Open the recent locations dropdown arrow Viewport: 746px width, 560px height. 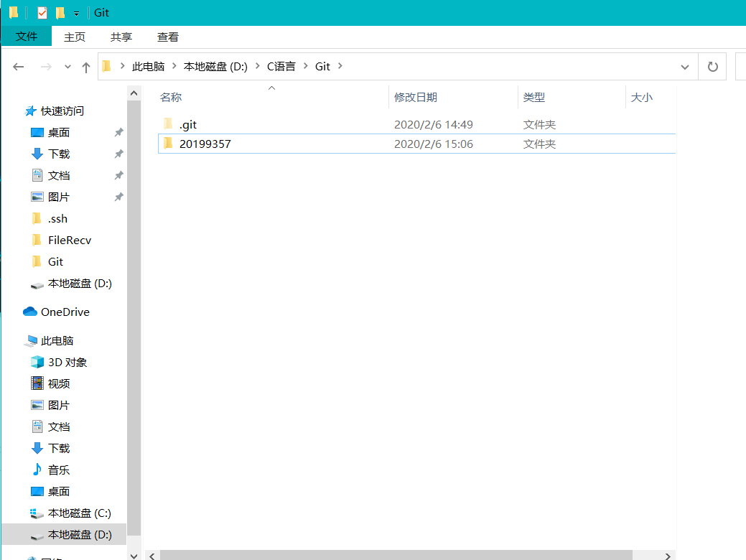coord(67,67)
